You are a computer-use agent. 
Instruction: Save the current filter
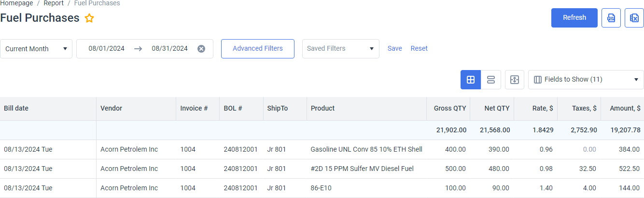point(395,48)
